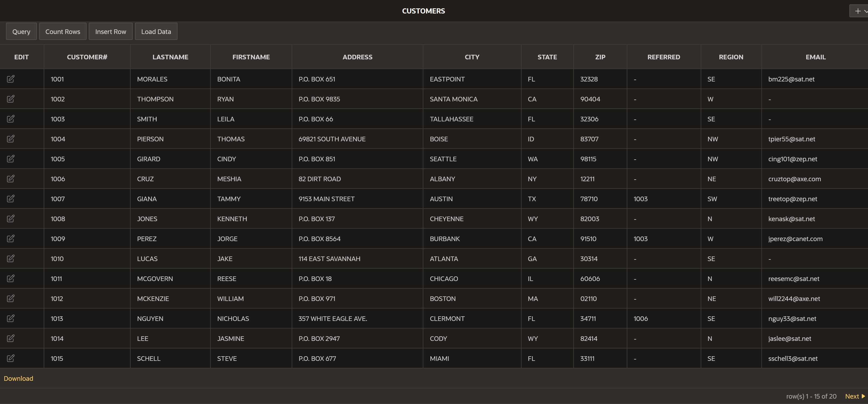Edit the 1009 PEREZ row
Viewport: 868px width, 404px height.
pos(11,238)
